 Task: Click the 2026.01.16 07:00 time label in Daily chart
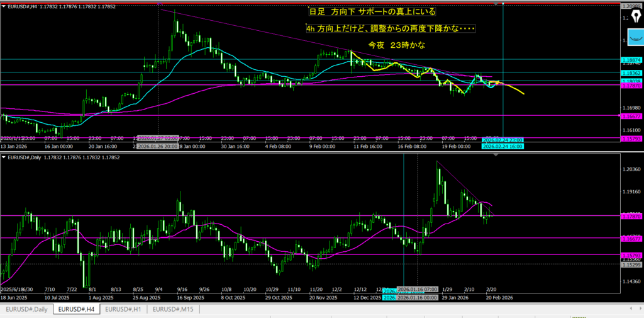(418, 288)
